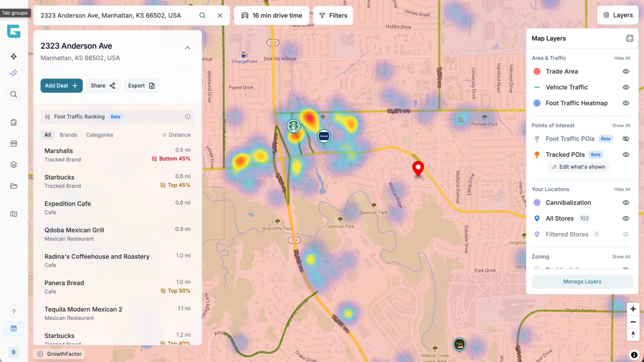644x362 pixels.
Task: Toggle Tracked POIs layer visibility
Action: click(x=626, y=154)
